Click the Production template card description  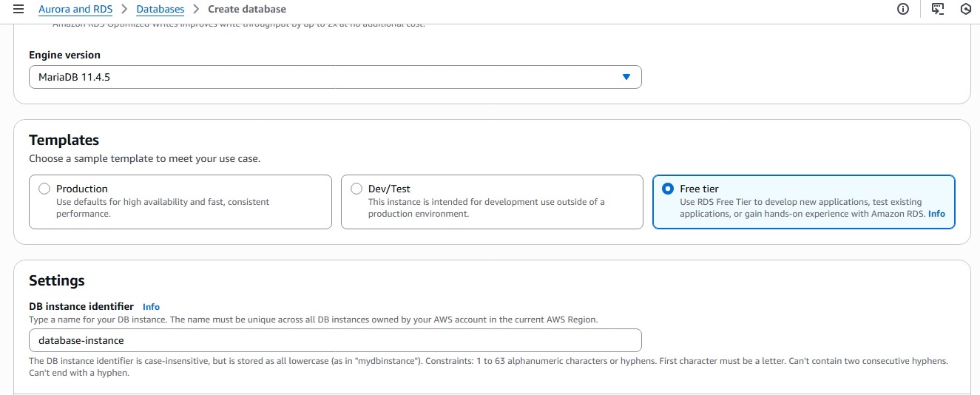click(162, 208)
